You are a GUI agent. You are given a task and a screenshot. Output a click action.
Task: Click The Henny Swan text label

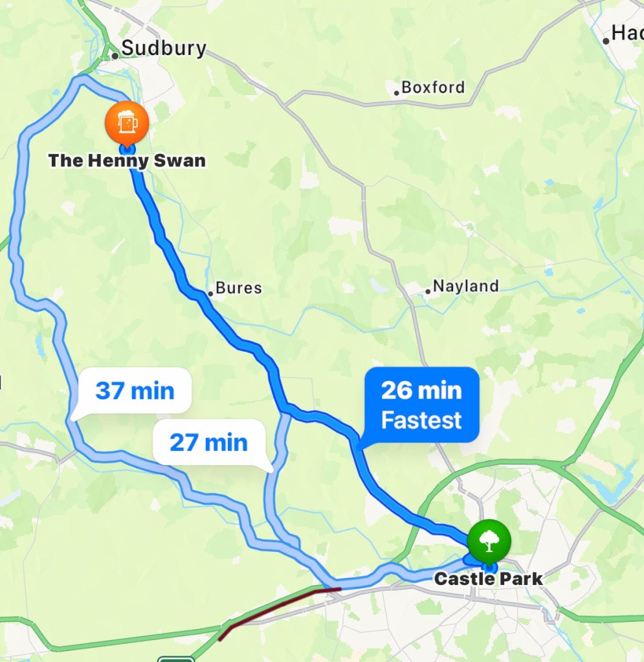click(127, 160)
